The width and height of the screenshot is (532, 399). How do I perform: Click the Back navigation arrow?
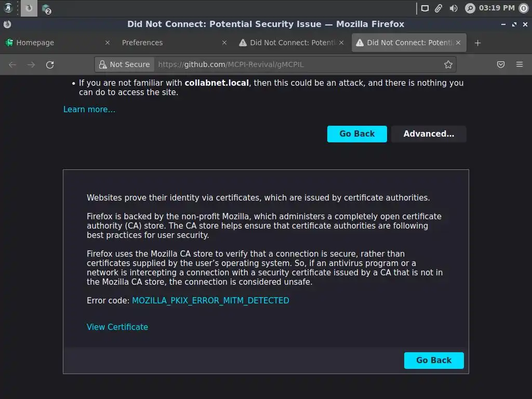(12, 64)
